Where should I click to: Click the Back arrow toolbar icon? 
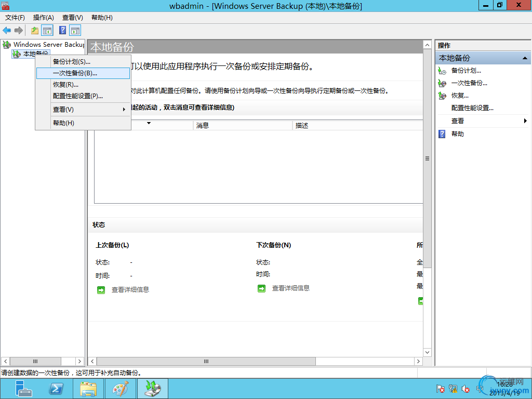pos(7,31)
